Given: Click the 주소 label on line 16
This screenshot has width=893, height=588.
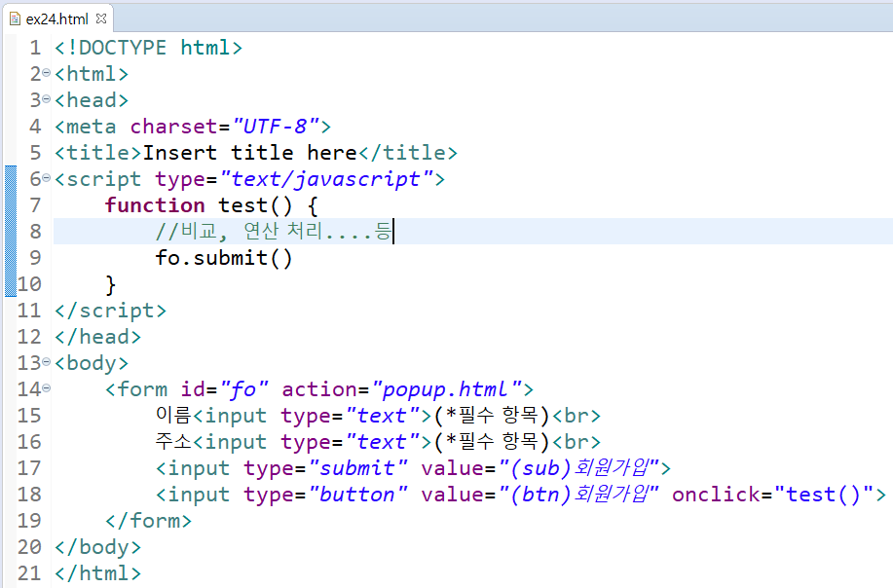Looking at the screenshot, I should coord(173,441).
